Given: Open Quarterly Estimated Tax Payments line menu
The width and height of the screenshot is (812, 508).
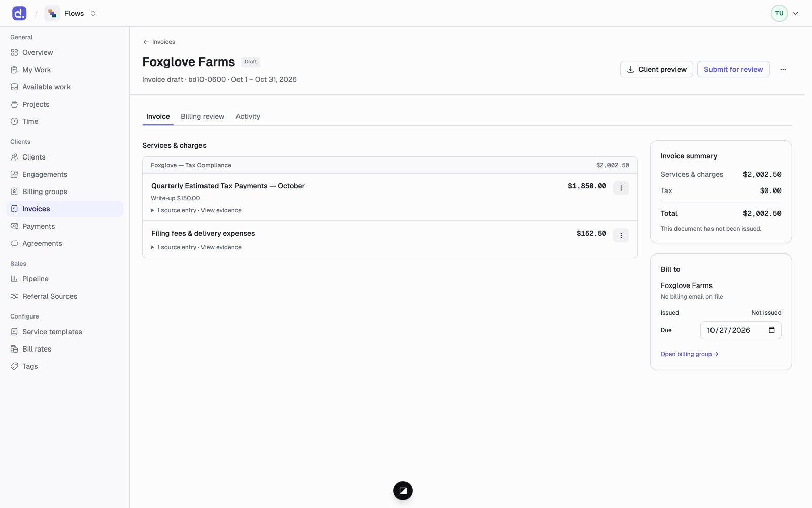Looking at the screenshot, I should (621, 188).
